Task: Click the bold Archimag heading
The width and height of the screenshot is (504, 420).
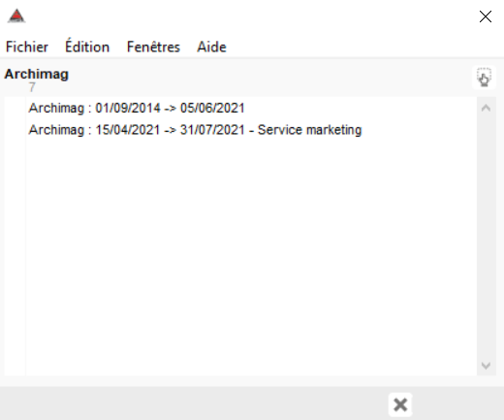Action: click(x=37, y=75)
